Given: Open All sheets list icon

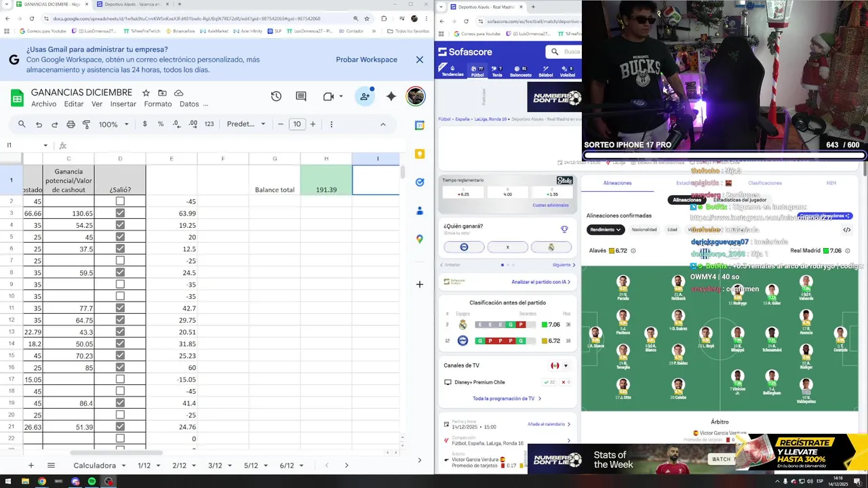Looking at the screenshot, I should tap(51, 466).
